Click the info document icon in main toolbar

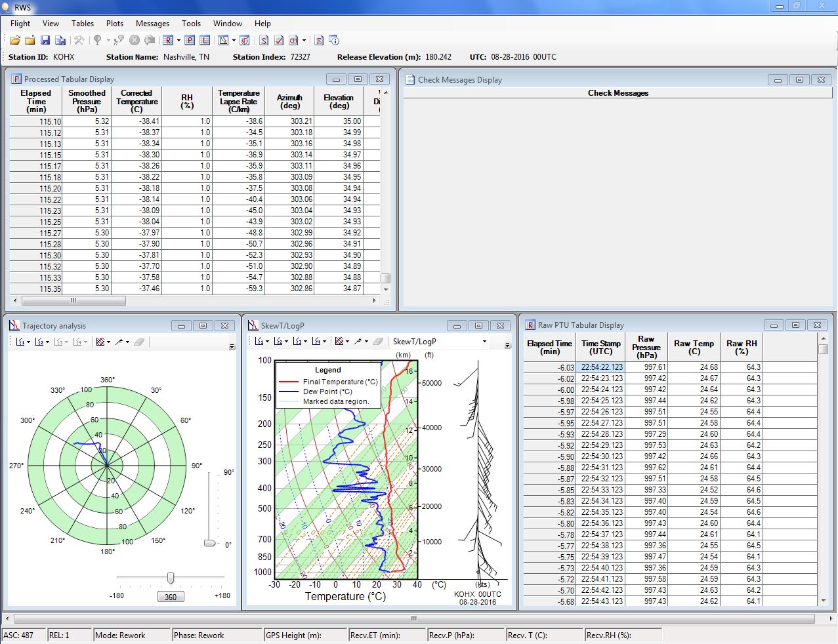[x=333, y=41]
